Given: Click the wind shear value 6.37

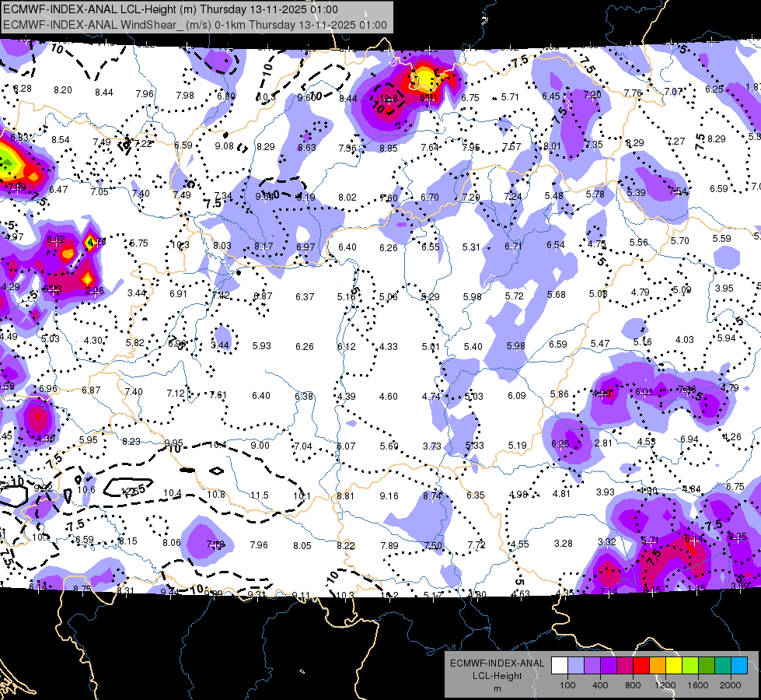Looking at the screenshot, I should (305, 297).
